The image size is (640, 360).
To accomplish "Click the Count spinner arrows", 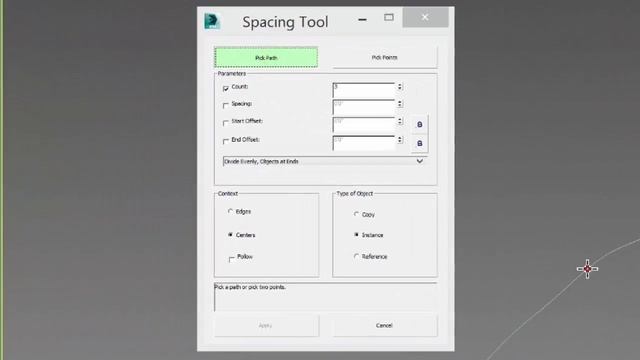I will 400,87.
